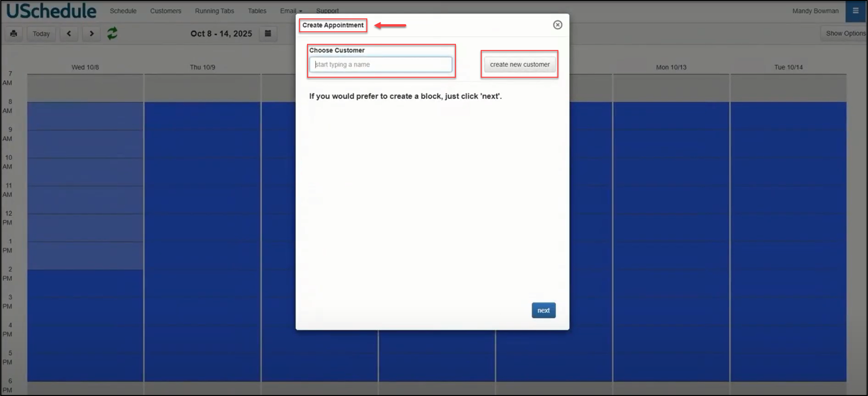Screen dimensions: 868x396
Task: Refresh the schedule with green arrows icon
Action: pyautogui.click(x=112, y=34)
